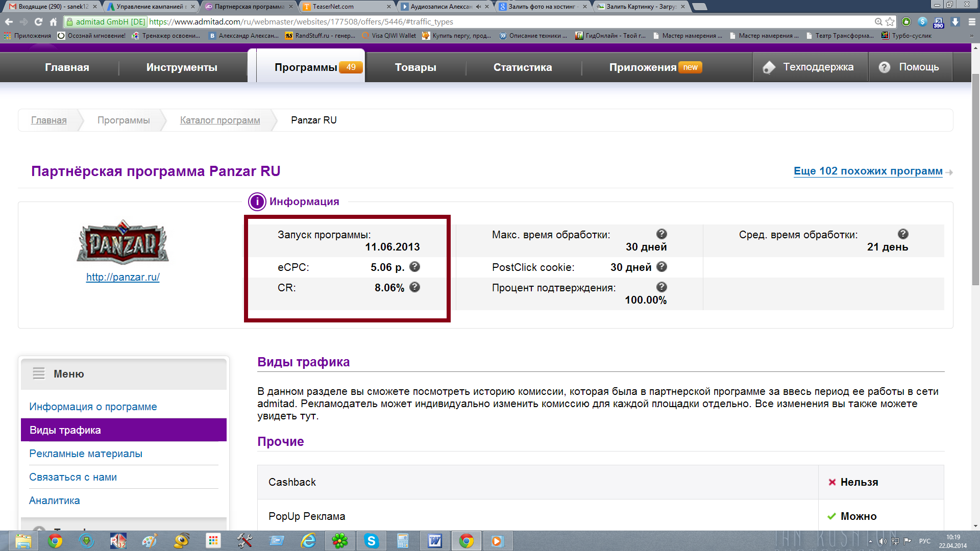Click the Информация info icon

click(x=257, y=202)
